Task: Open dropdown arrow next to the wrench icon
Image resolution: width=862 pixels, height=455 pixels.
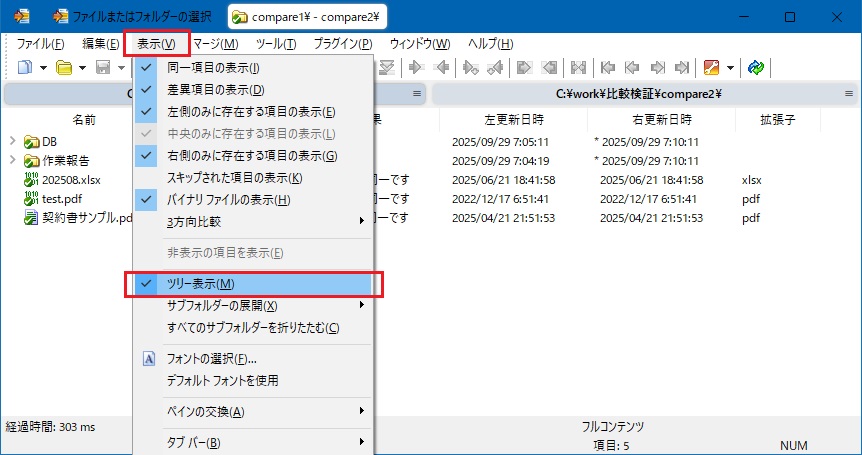Action: point(731,68)
